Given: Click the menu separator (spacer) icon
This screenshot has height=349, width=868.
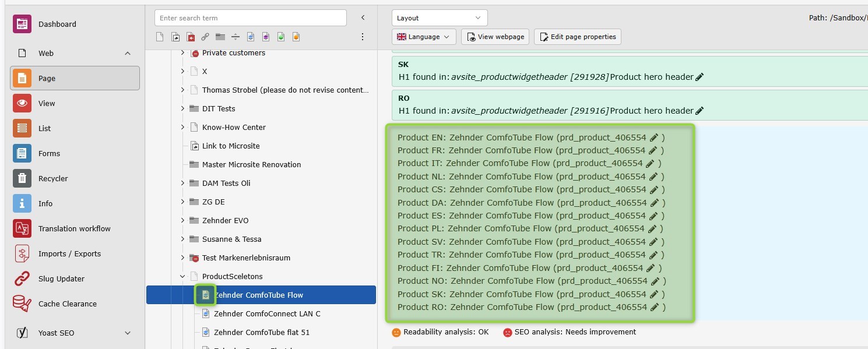Looking at the screenshot, I should pyautogui.click(x=236, y=37).
